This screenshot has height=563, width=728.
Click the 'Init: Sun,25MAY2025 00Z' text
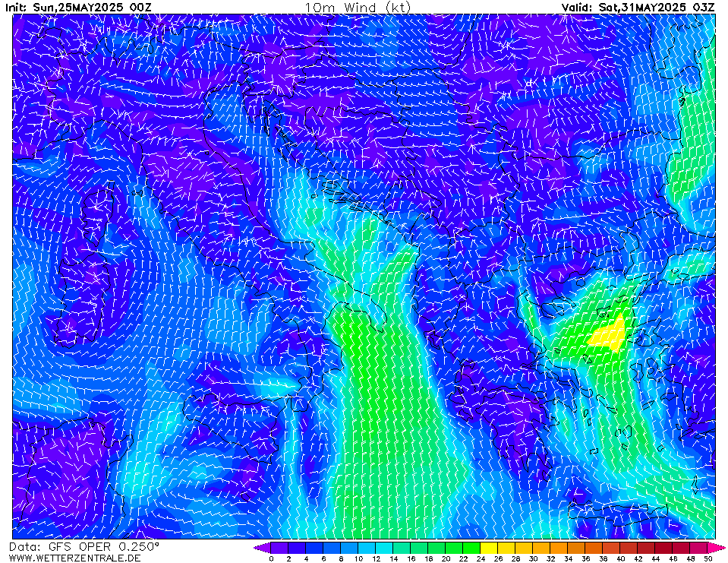78,7
